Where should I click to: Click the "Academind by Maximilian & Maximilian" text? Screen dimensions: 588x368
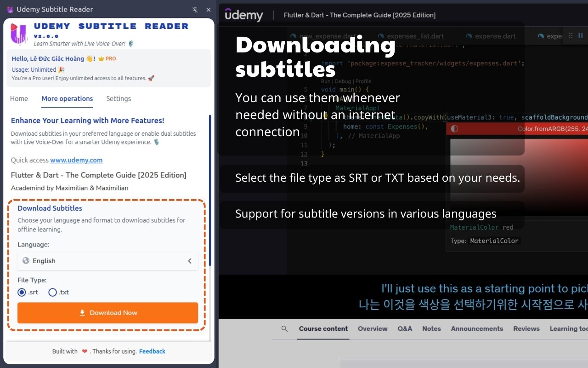point(69,188)
